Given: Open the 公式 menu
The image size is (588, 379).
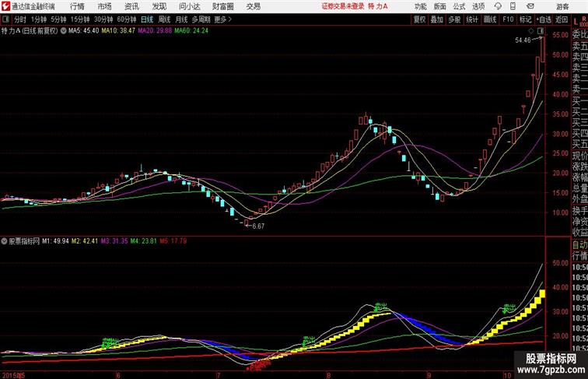Looking at the screenshot, I should (x=459, y=6).
